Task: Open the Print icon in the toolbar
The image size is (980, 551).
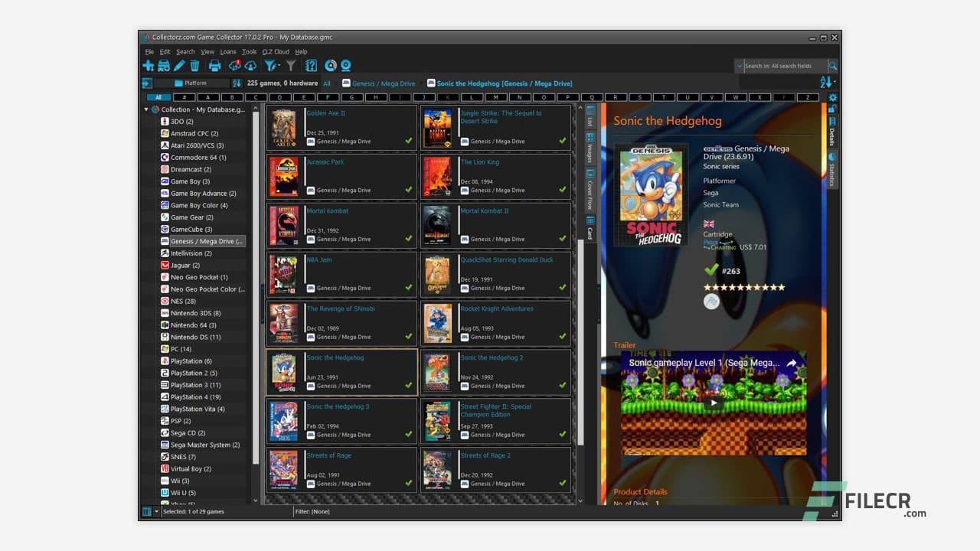Action: coord(215,66)
